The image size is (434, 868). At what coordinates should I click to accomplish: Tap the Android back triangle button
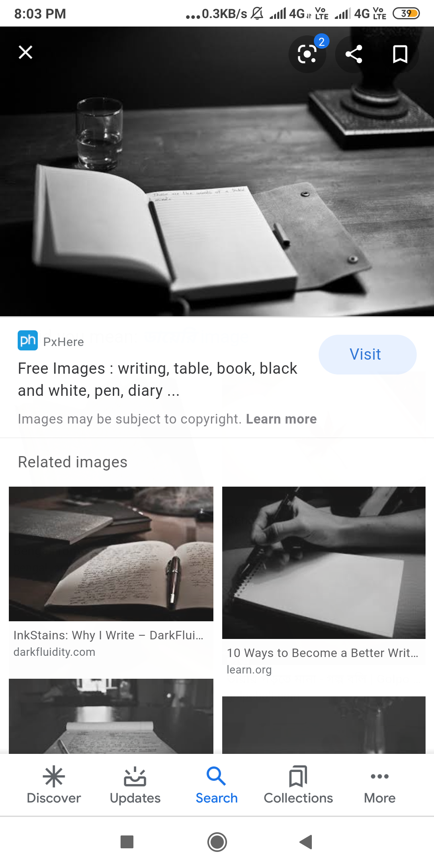(306, 841)
